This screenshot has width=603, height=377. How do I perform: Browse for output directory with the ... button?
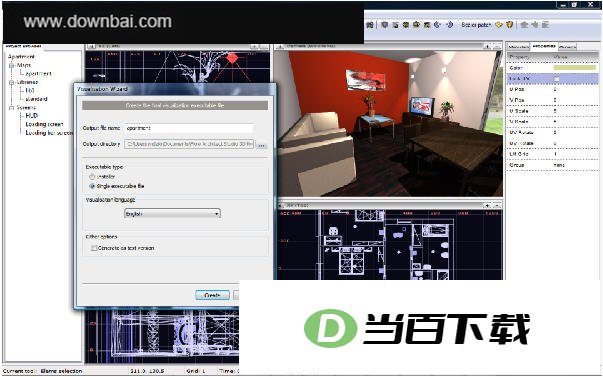point(261,145)
